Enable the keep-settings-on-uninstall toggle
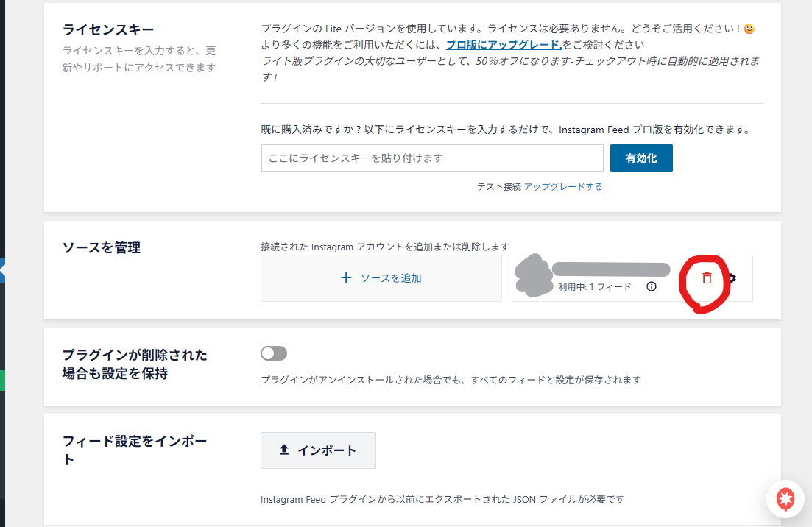The width and height of the screenshot is (812, 527). 274,354
